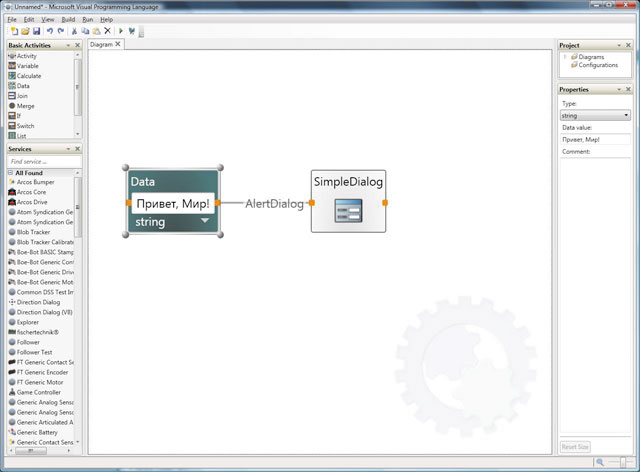640x472 pixels.
Task: Select the Merge activity in Basic Activities
Action: click(26, 105)
